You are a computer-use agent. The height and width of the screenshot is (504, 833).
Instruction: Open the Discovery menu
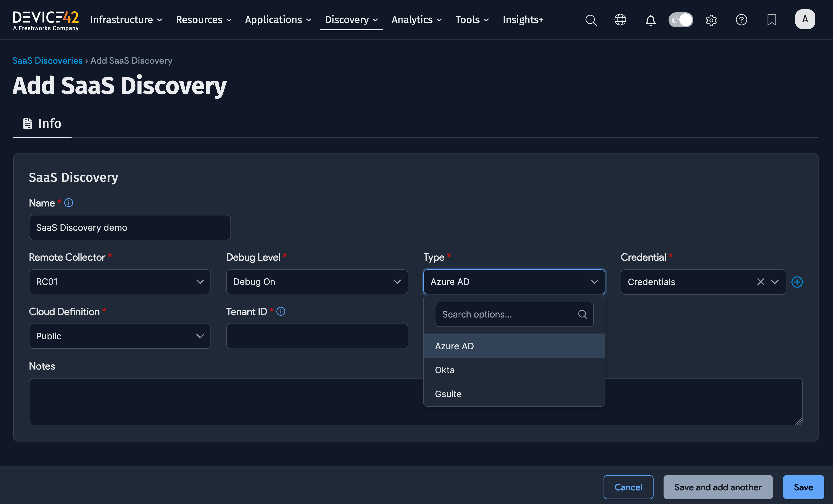click(x=351, y=20)
